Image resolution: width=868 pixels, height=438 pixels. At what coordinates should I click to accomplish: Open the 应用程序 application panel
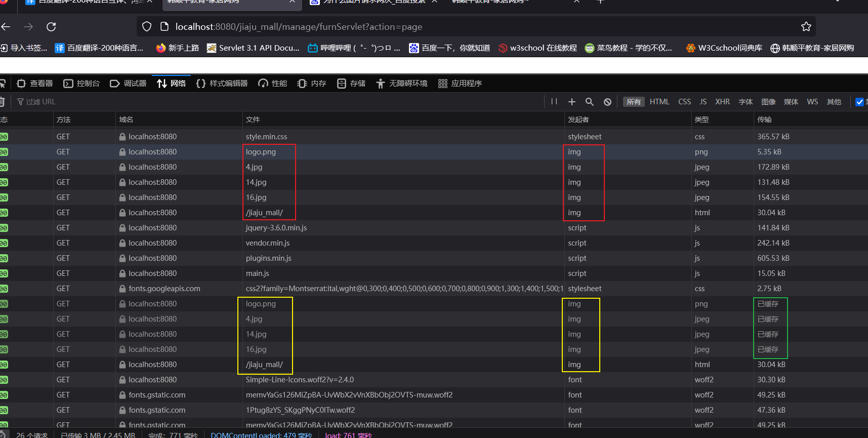[x=460, y=84]
